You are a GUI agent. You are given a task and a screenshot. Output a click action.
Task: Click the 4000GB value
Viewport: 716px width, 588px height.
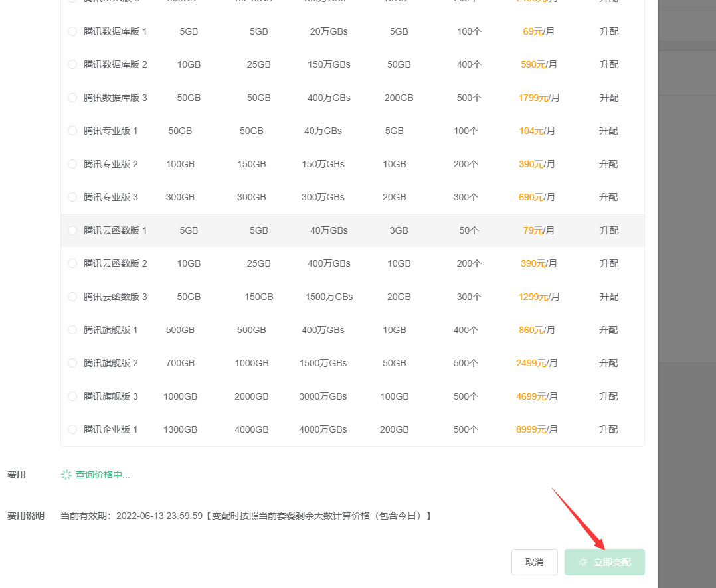pyautogui.click(x=252, y=429)
